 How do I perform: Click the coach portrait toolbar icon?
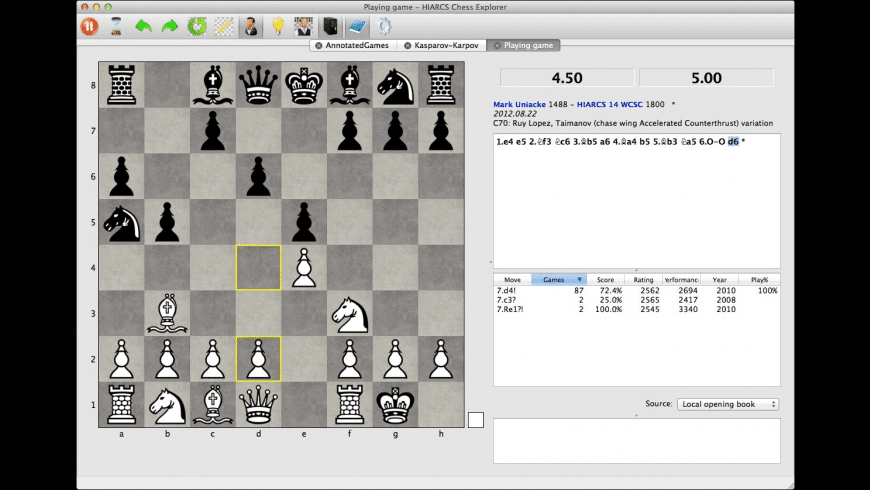[x=304, y=26]
